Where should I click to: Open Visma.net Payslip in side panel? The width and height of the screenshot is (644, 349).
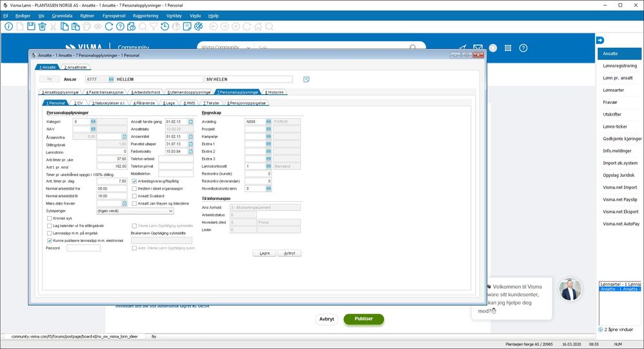619,199
